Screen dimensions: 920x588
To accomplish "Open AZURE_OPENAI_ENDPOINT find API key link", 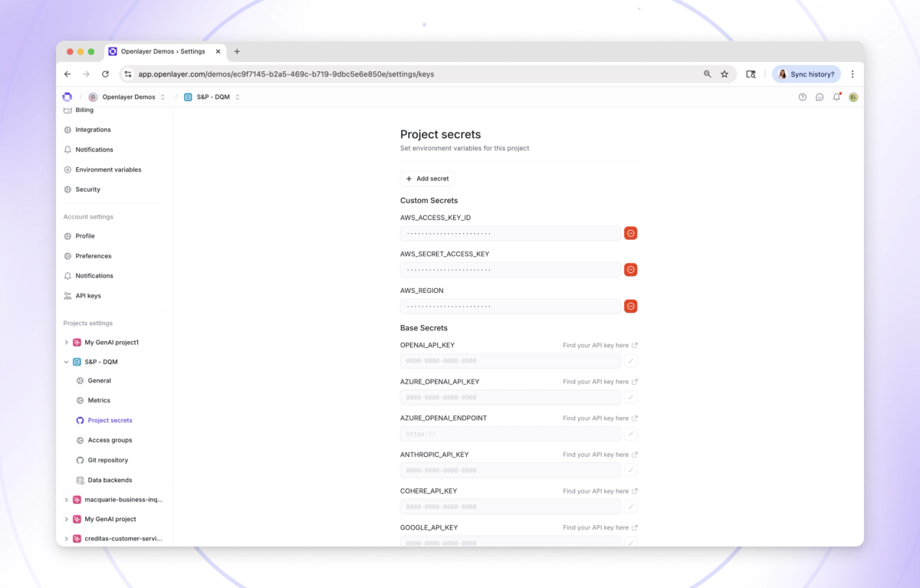I will coord(600,419).
